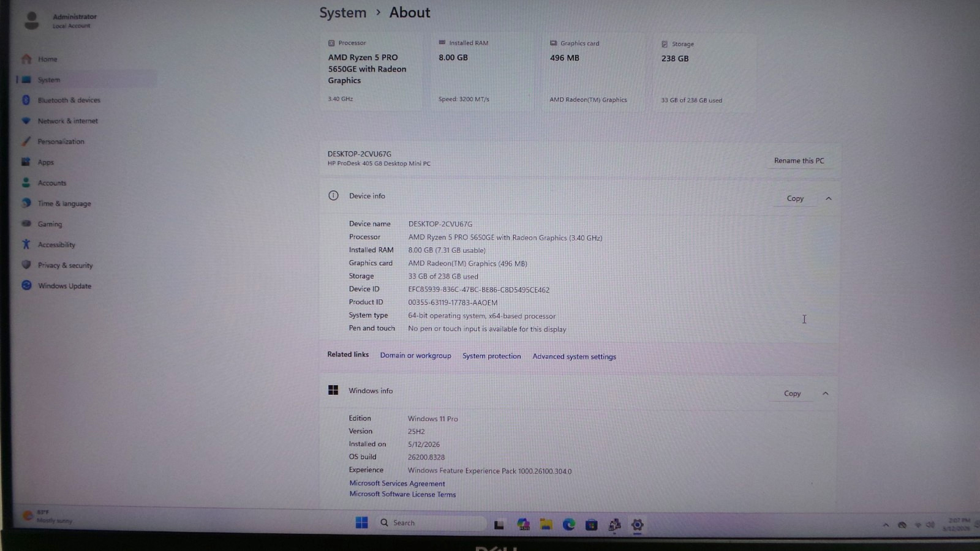Click the 8.00 GB (7.31 GB usable) value
The width and height of the screenshot is (980, 551).
447,250
